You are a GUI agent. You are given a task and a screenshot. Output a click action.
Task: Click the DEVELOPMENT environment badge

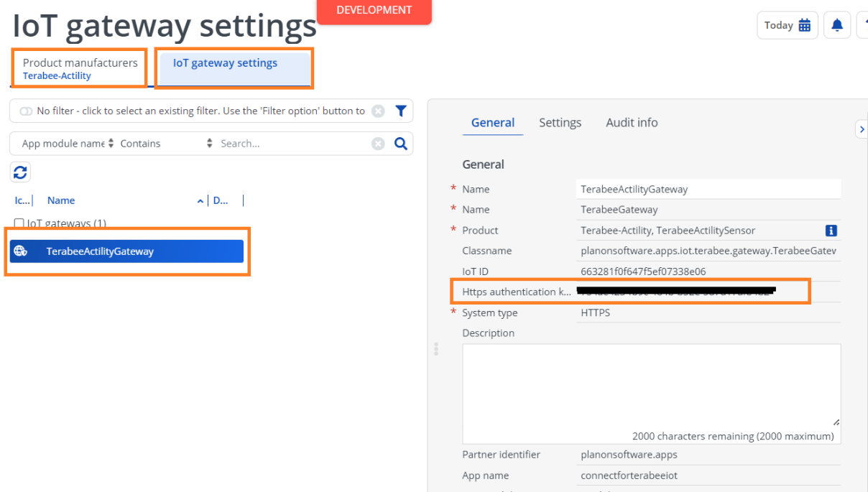pyautogui.click(x=374, y=11)
